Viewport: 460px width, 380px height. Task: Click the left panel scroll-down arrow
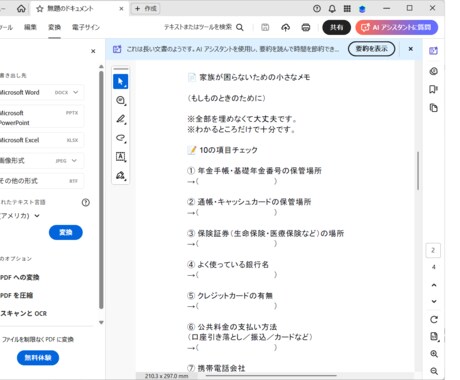[x=101, y=322]
